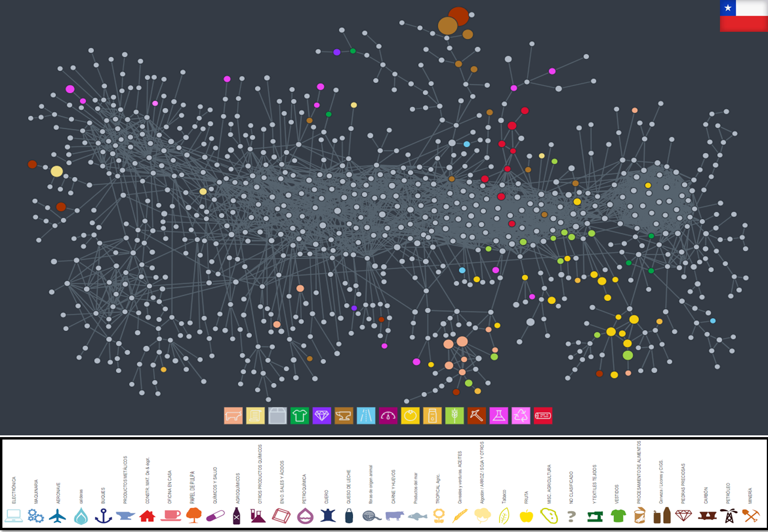This screenshot has width=768, height=532.
Task: Click the pink animal products category icon
Action: click(233, 416)
